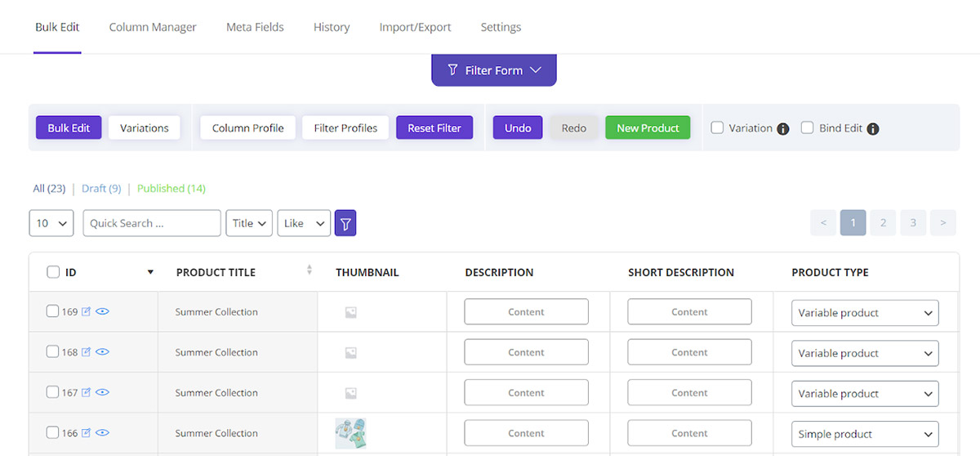This screenshot has width=980, height=456.
Task: Click placeholder thumbnail for product 169
Action: (350, 312)
